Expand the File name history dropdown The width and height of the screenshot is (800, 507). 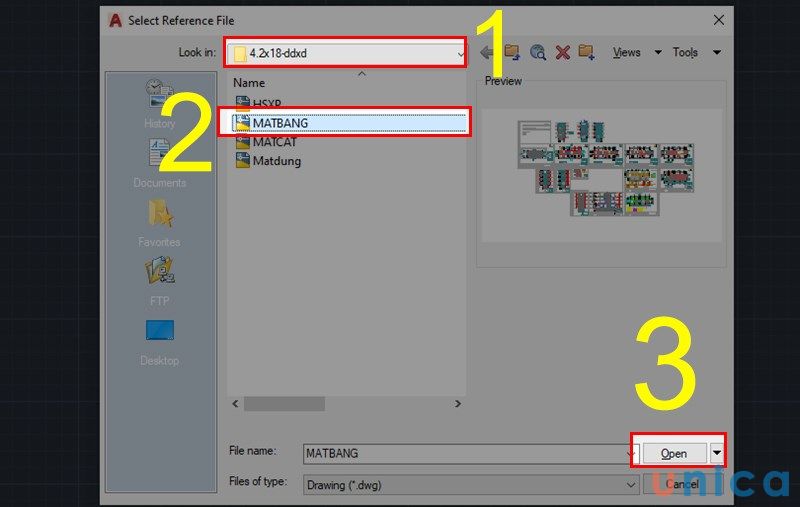pos(632,453)
